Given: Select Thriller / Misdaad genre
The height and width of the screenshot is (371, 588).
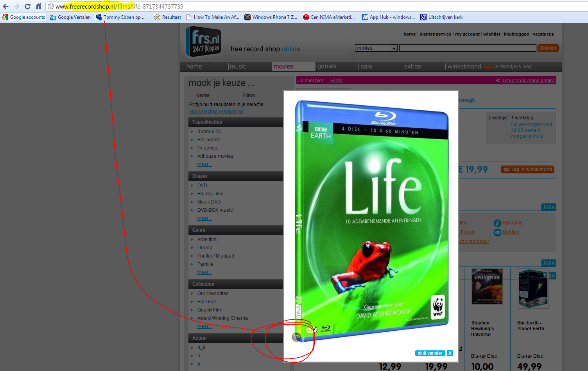Looking at the screenshot, I should [216, 256].
